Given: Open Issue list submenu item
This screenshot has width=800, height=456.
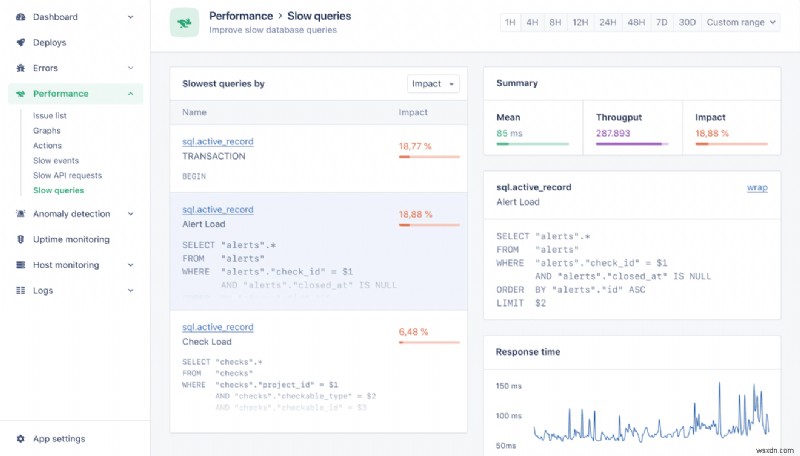Looking at the screenshot, I should pos(50,116).
